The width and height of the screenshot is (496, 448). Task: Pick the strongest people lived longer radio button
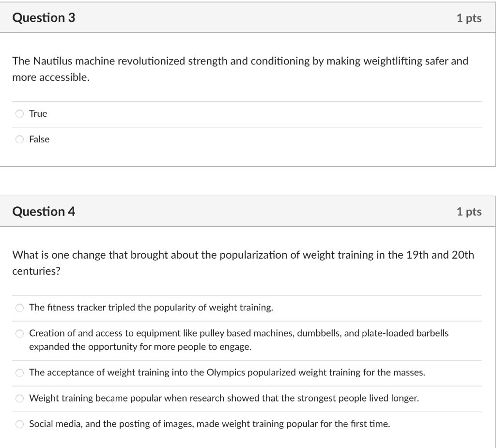click(x=19, y=398)
